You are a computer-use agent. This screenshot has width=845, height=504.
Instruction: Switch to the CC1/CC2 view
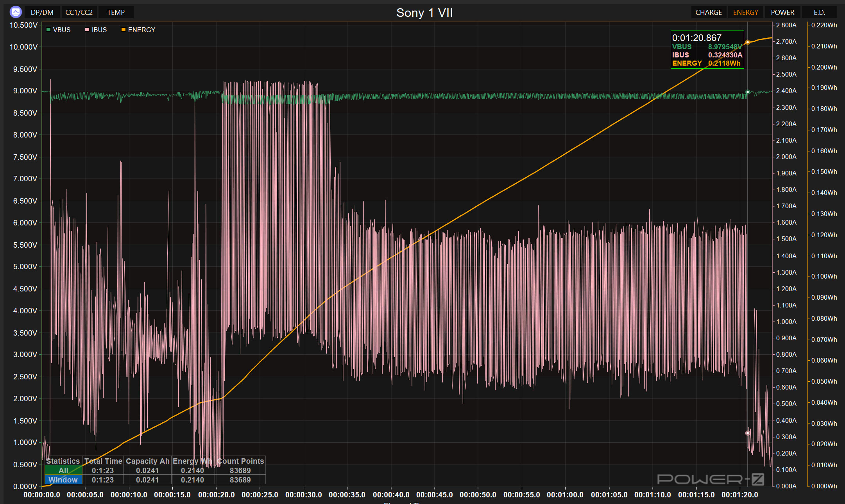click(79, 13)
